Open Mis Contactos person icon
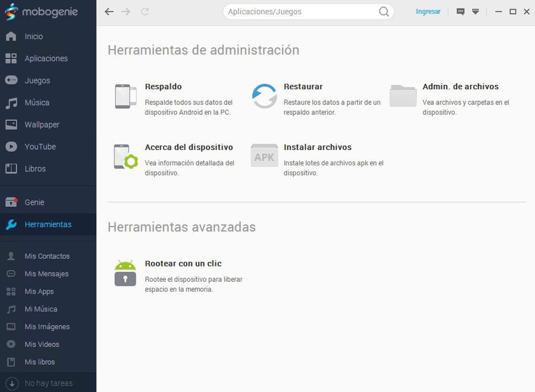Image resolution: width=535 pixels, height=392 pixels. coord(11,256)
